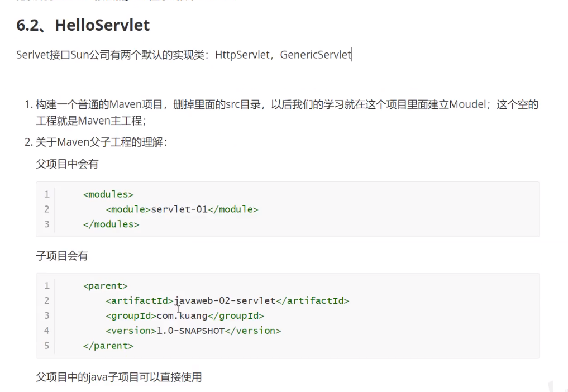This screenshot has width=568, height=392.
Task: Click the line "工程就是Maven主工程;"
Action: point(91,121)
